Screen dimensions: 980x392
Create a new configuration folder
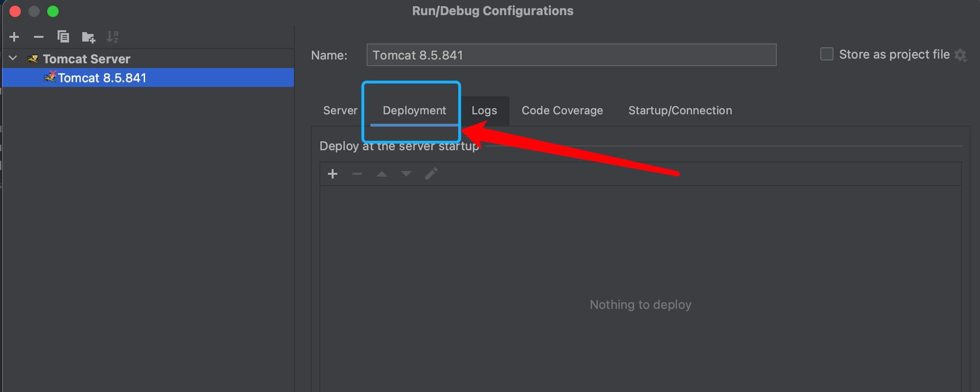point(88,37)
